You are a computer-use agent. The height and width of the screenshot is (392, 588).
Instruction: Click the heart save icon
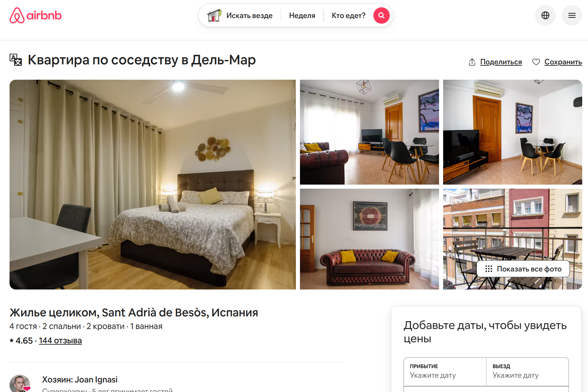(x=536, y=62)
